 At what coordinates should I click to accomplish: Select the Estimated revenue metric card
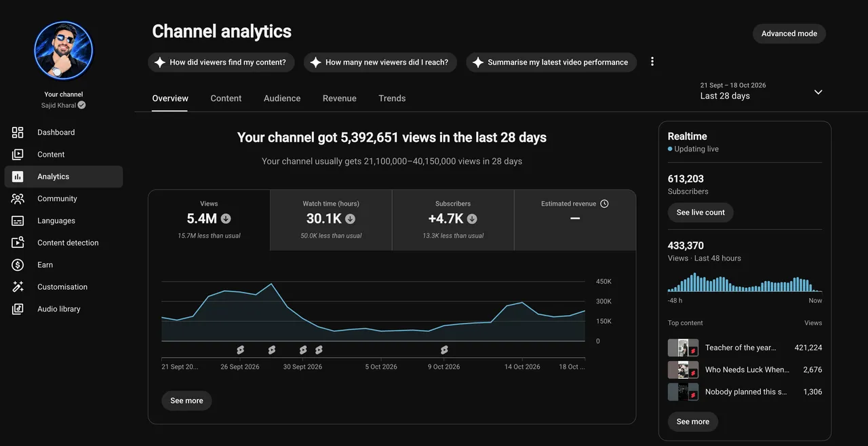(575, 220)
